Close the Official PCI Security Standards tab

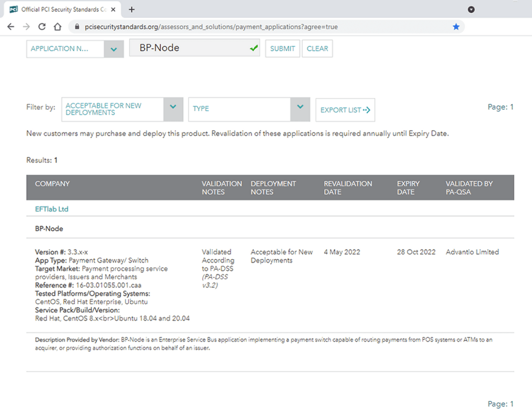click(113, 9)
